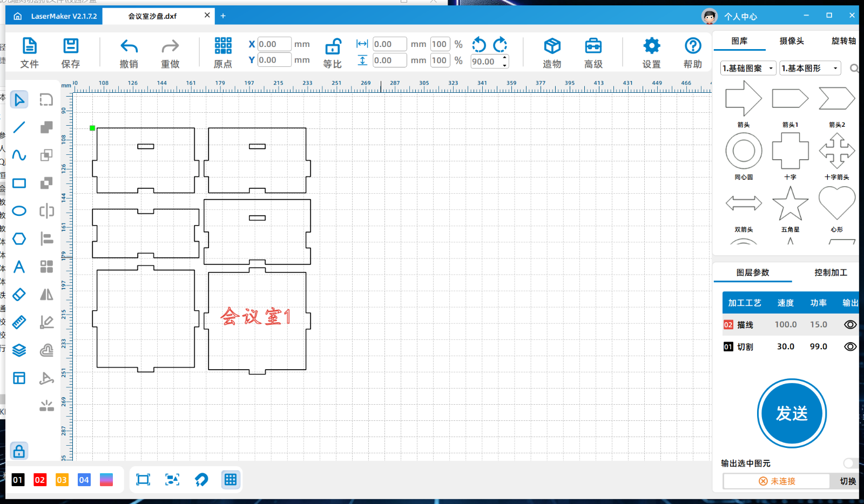Screen dimensions: 864x504
Task: Select the line drawing tool
Action: click(19, 127)
